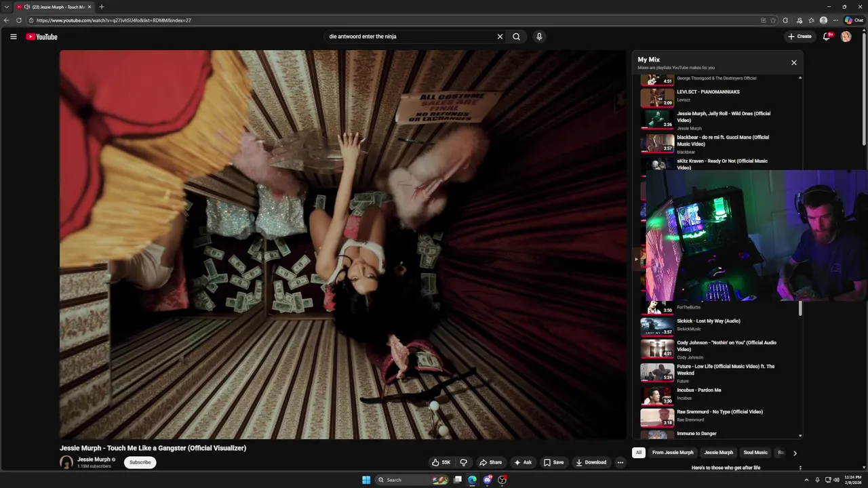Open the Create menu
The width and height of the screenshot is (868, 488).
pos(800,37)
